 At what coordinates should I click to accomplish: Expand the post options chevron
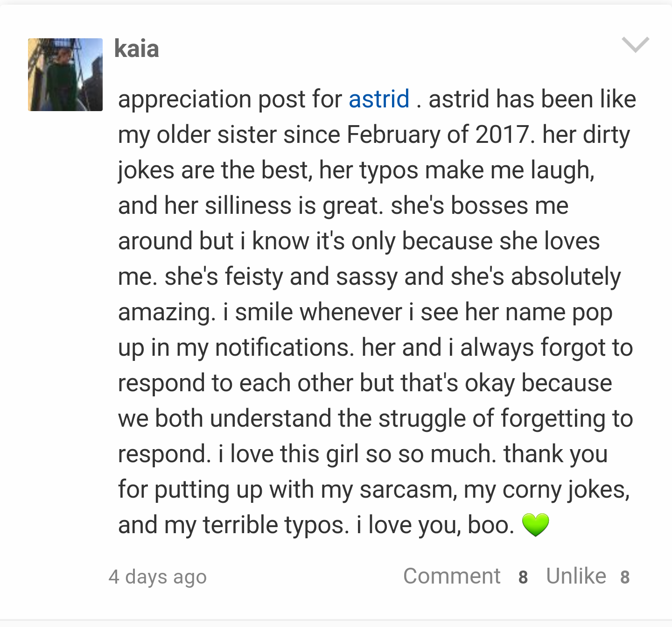click(636, 45)
